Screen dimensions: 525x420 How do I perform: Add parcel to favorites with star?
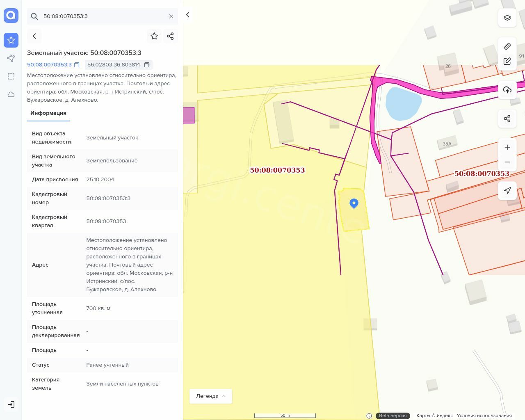tap(154, 36)
